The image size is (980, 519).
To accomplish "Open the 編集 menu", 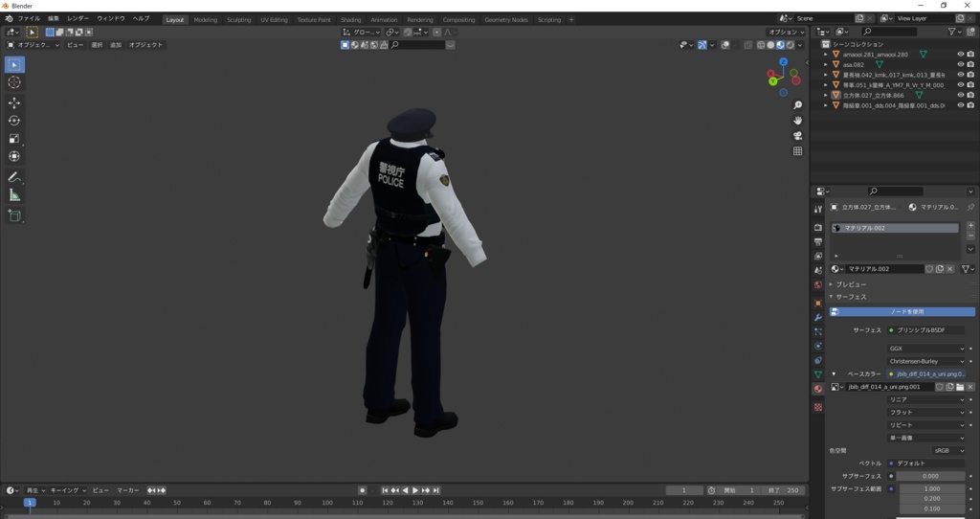I will click(x=54, y=19).
